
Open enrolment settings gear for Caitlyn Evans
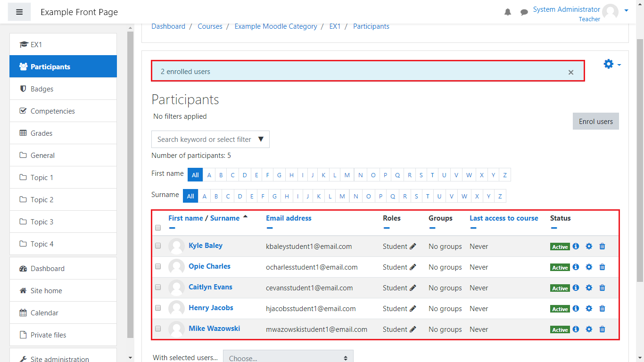click(589, 288)
